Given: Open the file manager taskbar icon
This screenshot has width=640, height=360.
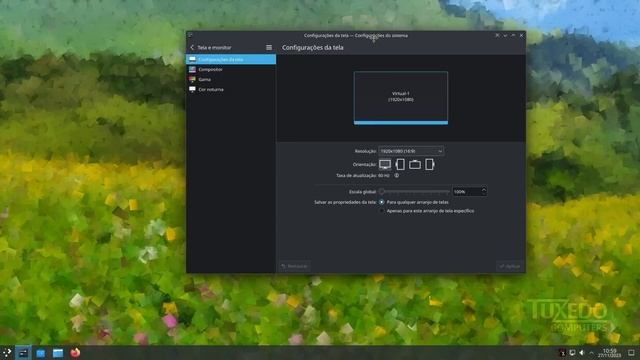Looking at the screenshot, I should pos(58,353).
